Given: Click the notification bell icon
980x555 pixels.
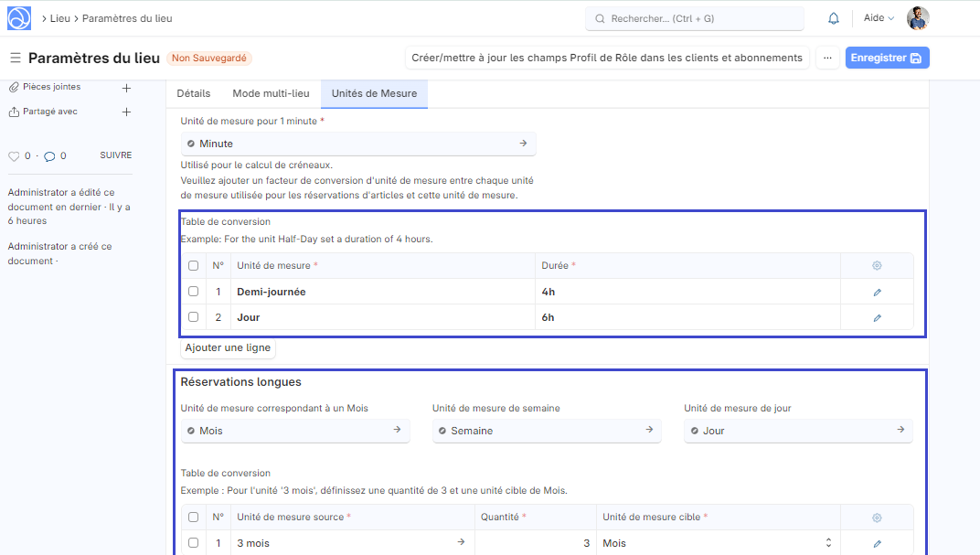Looking at the screenshot, I should coord(833,18).
